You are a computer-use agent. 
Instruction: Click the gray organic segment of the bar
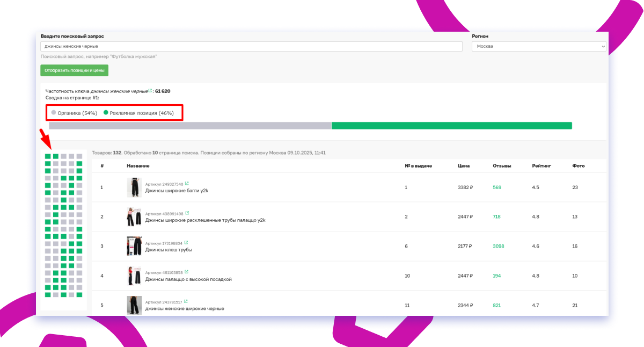tap(190, 126)
